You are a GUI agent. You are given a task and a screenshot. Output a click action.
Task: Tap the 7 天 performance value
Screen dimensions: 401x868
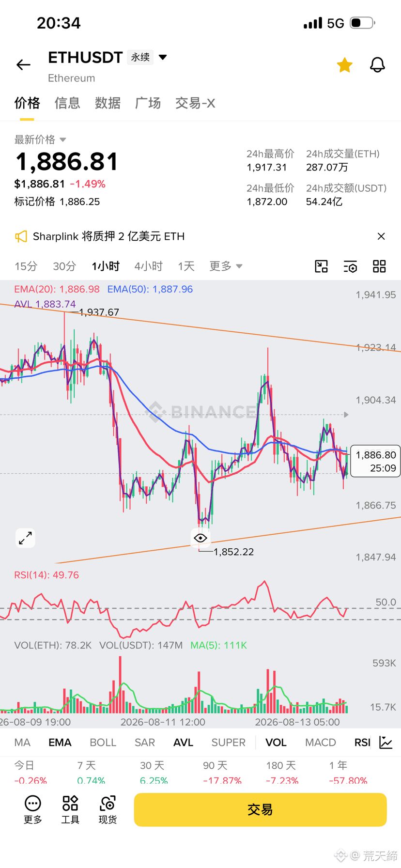(x=91, y=780)
